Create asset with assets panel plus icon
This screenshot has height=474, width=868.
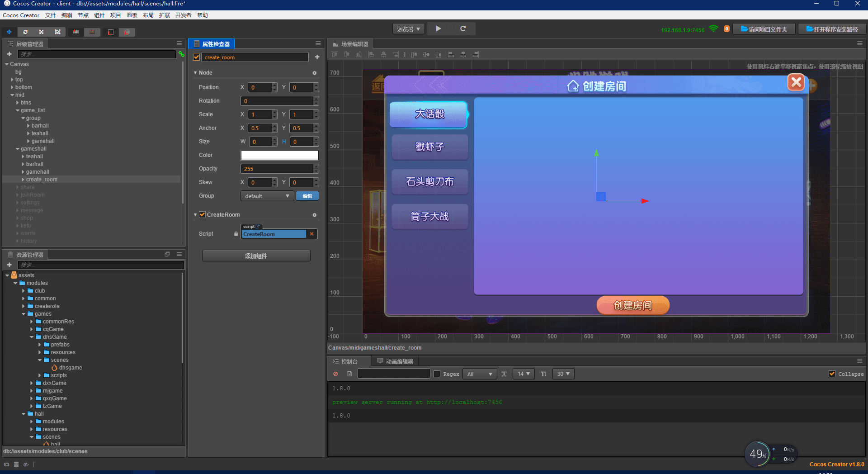(9, 265)
